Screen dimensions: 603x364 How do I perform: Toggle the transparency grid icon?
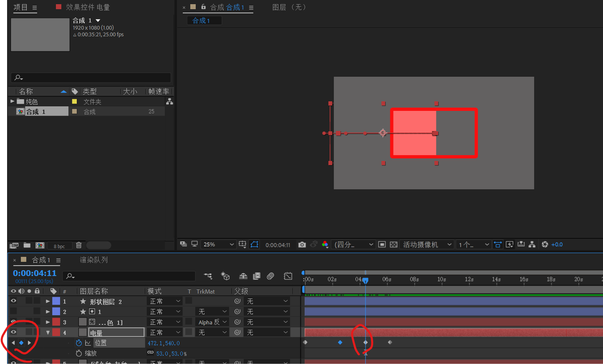pos(394,244)
